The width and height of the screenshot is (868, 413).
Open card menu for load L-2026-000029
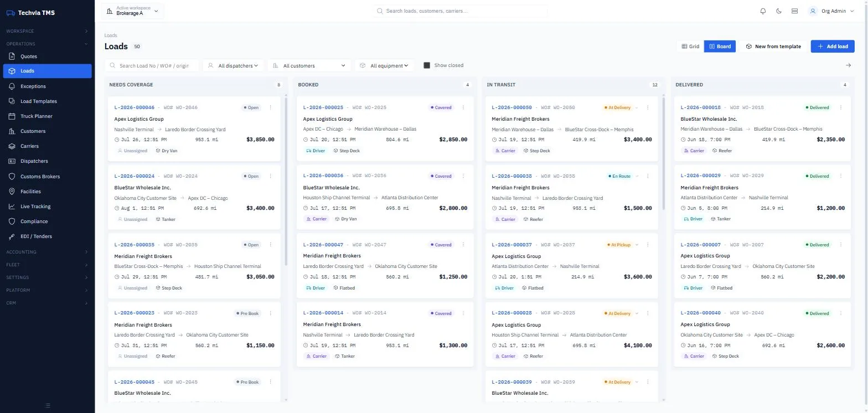tap(841, 176)
